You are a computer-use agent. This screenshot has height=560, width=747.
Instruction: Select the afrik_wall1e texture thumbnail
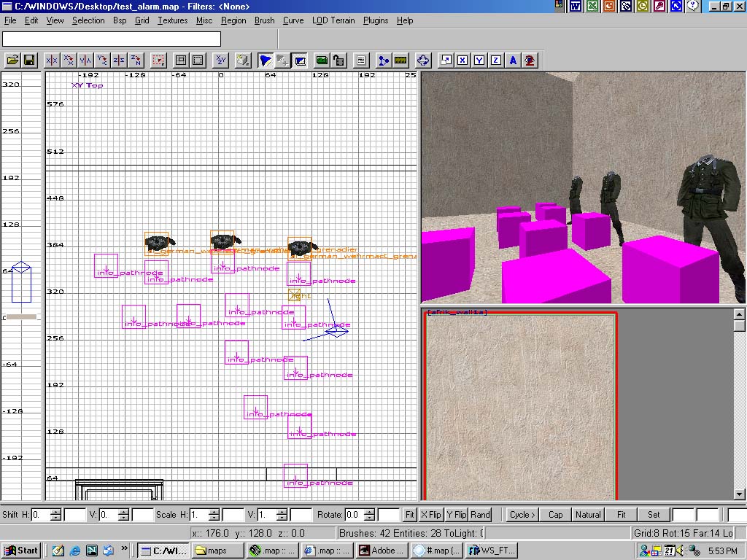520,405
